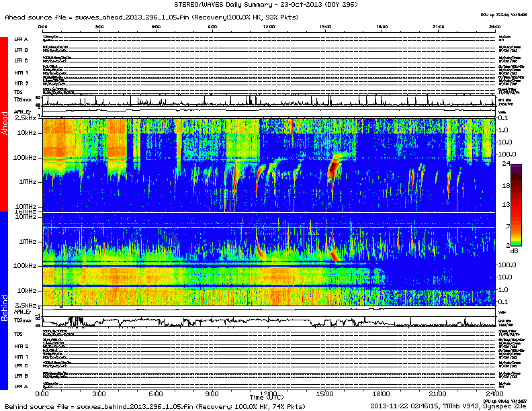
Task: Click the 1MHz label in Behind spectrogram
Action: pyautogui.click(x=28, y=240)
